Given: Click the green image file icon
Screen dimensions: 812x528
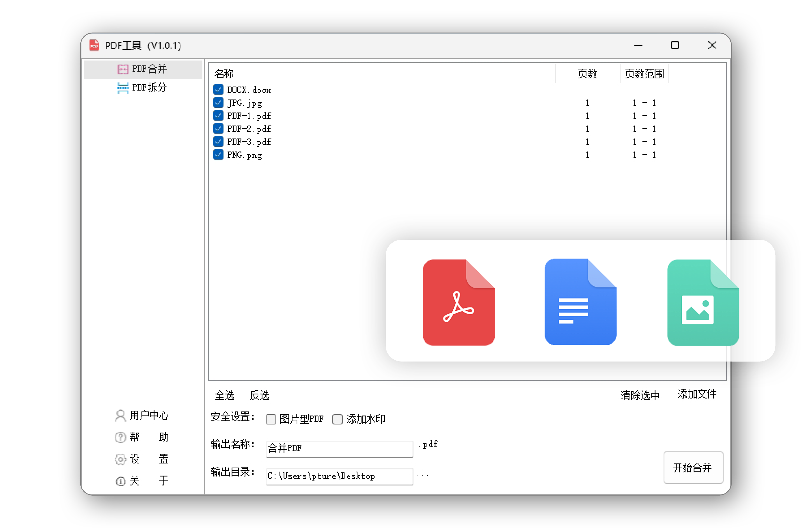Looking at the screenshot, I should [x=703, y=302].
